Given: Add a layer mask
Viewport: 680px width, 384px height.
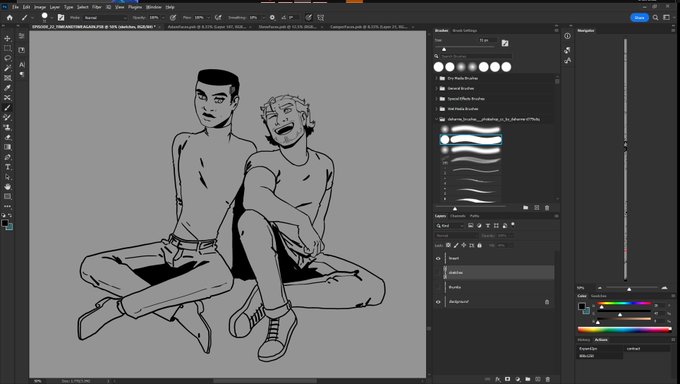Looking at the screenshot, I should click(x=507, y=379).
